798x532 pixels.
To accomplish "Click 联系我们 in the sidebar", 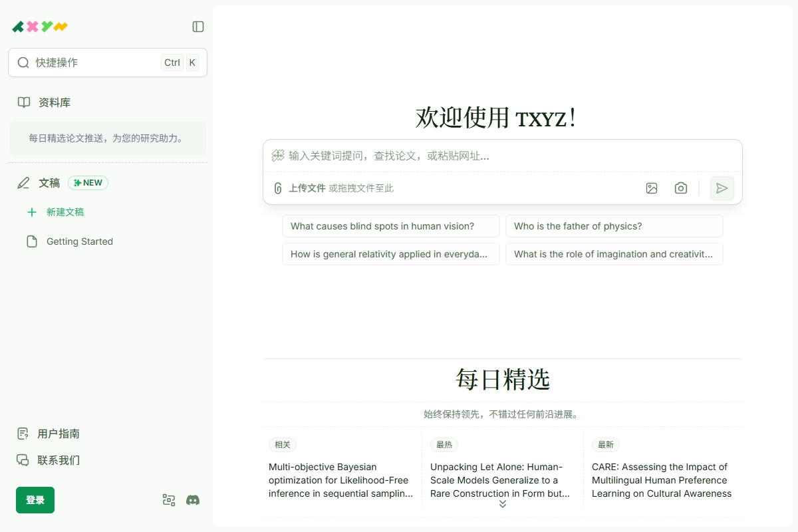I will [58, 460].
